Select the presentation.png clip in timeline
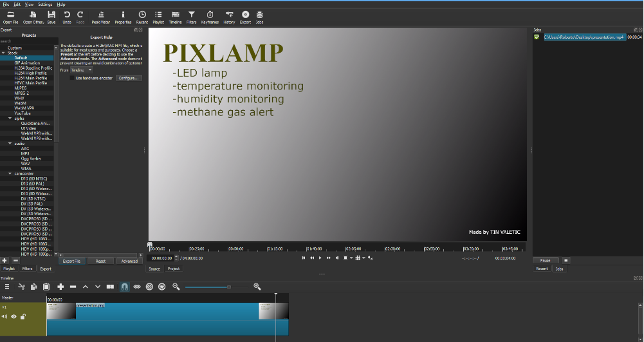 pos(167,319)
